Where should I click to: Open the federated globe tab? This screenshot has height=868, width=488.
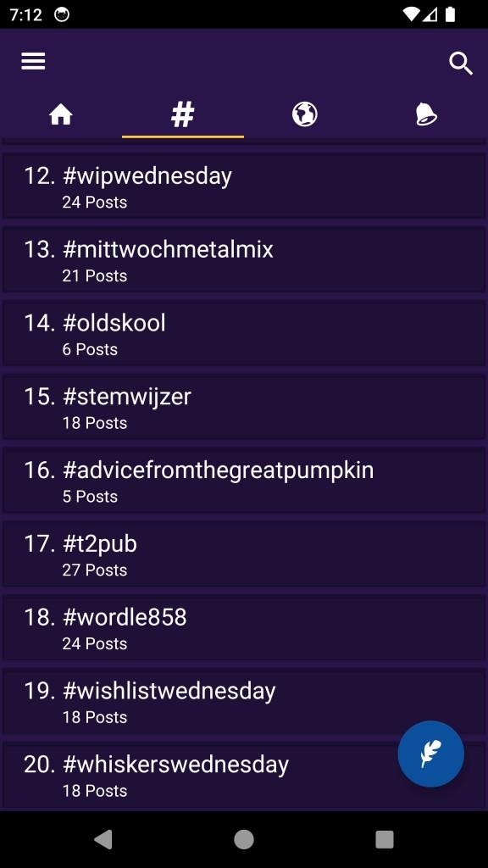(305, 114)
